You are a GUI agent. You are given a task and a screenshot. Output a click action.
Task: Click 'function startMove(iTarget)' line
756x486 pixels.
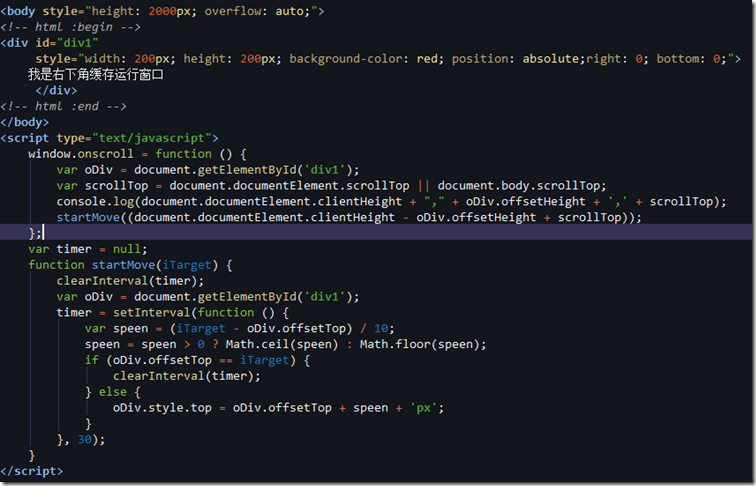click(130, 265)
